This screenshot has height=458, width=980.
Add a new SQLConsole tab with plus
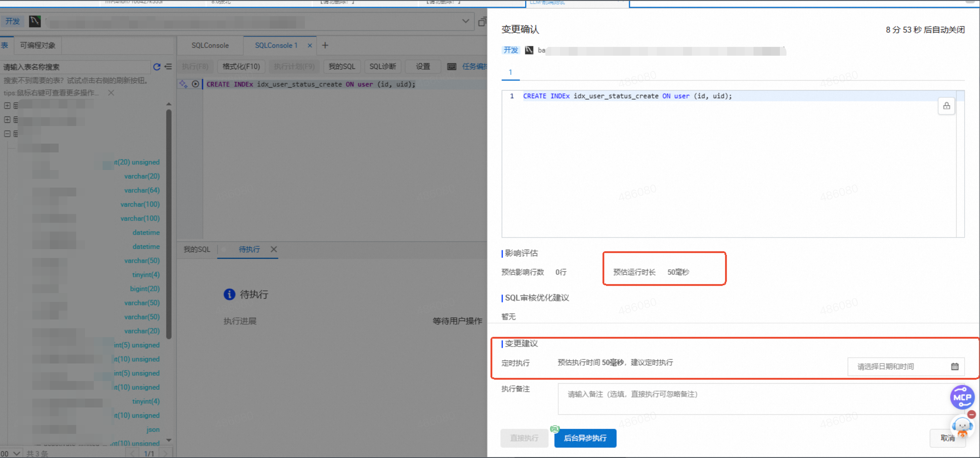325,45
